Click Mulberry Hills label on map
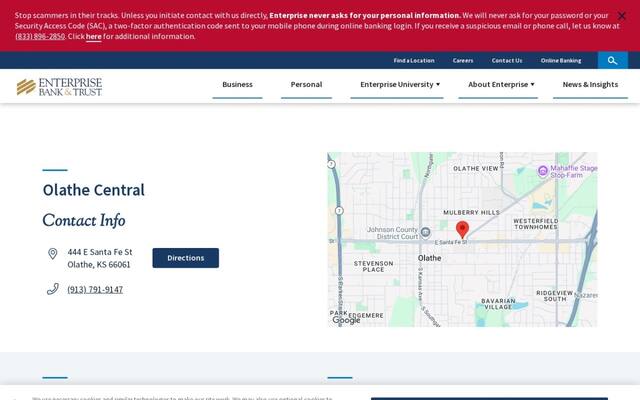Viewport: 640px width, 400px height. coord(471,213)
